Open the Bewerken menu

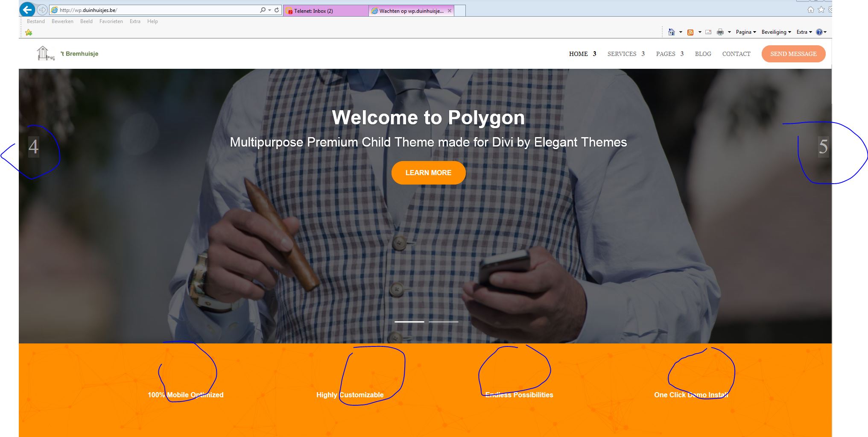(x=62, y=21)
